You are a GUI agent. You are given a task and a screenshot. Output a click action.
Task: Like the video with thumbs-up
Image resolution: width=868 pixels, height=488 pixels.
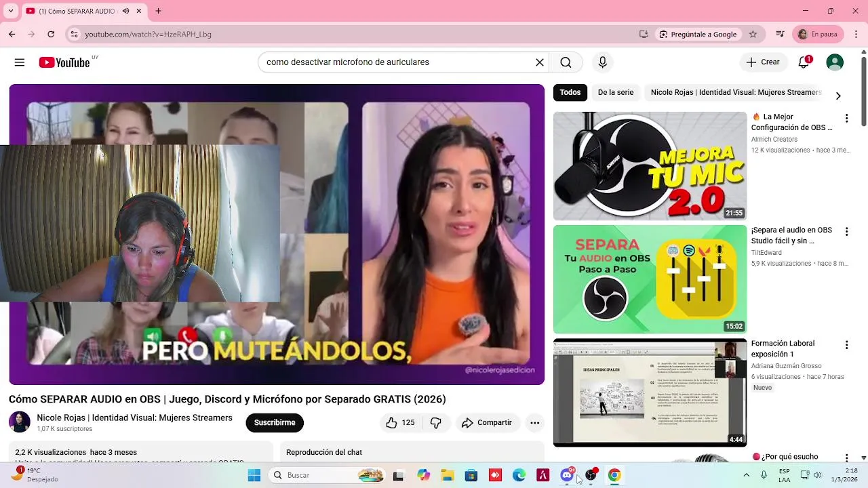tap(400, 422)
